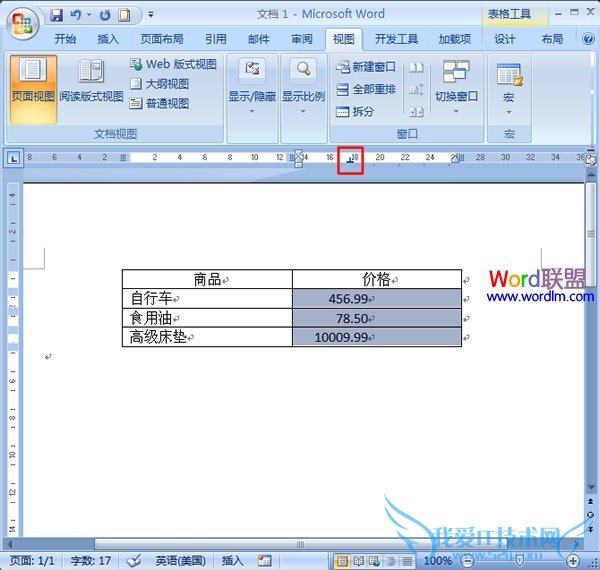This screenshot has width=600, height=570.
Task: Open table tools 设计 tab
Action: click(505, 39)
